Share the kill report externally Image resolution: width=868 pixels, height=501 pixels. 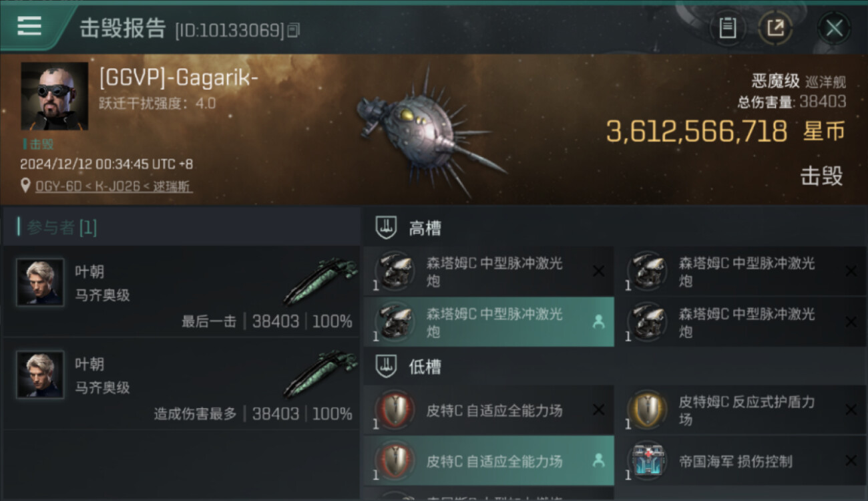775,28
